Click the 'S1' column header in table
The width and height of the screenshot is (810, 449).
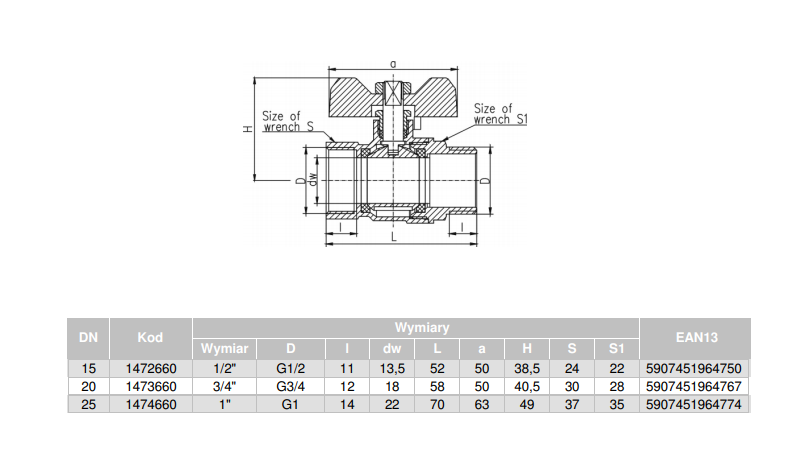point(616,349)
